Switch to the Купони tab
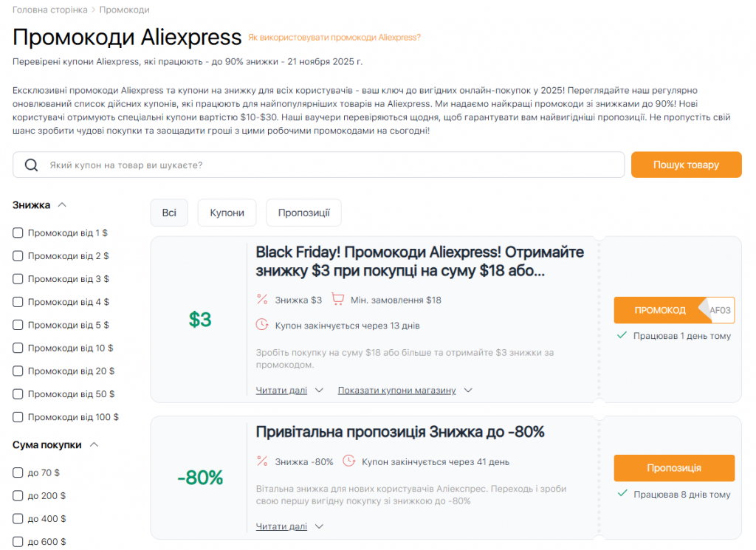Image resolution: width=756 pixels, height=550 pixels. point(227,213)
